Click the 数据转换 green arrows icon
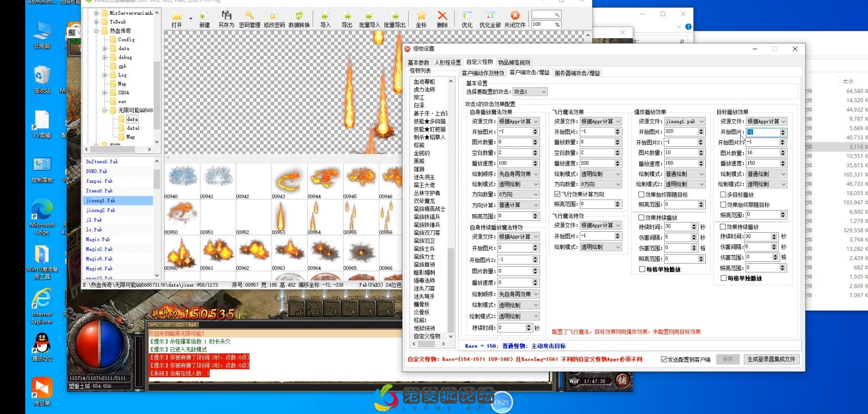Image resolution: width=868 pixels, height=414 pixels. [x=299, y=19]
